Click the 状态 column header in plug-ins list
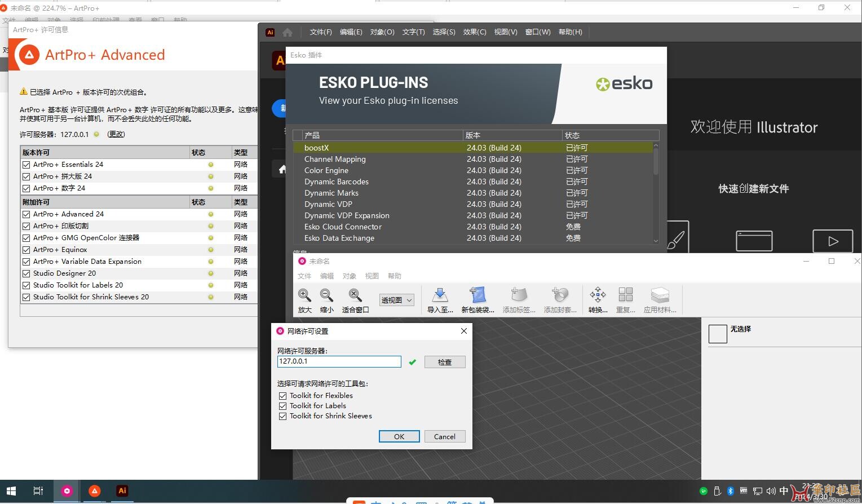The image size is (862, 504). pos(611,135)
